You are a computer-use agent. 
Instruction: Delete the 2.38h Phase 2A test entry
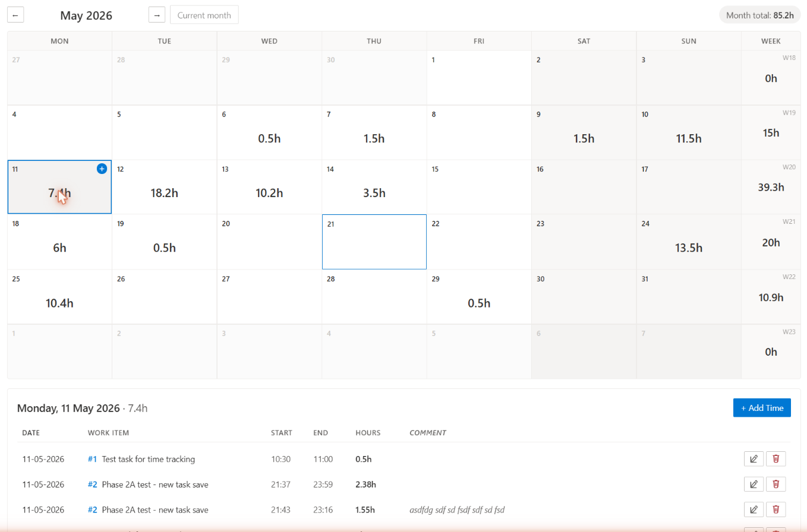pos(776,484)
